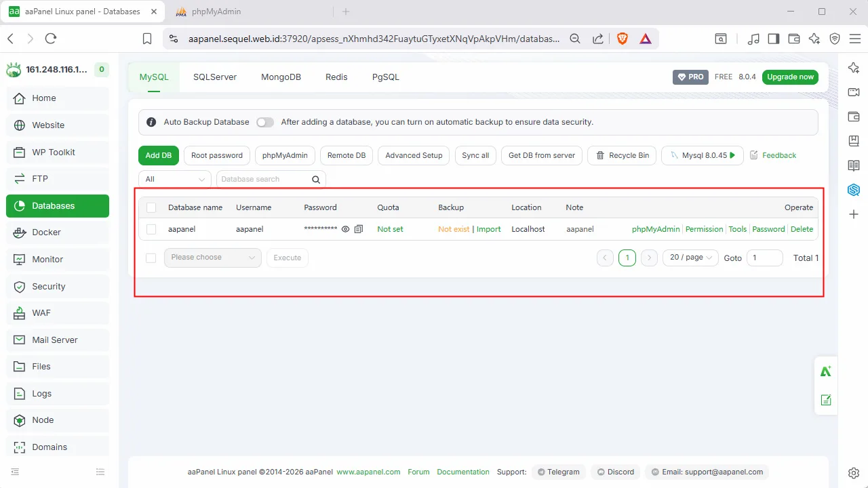This screenshot has width=868, height=488.
Task: Click the page 1 pagination button
Action: coord(627,258)
